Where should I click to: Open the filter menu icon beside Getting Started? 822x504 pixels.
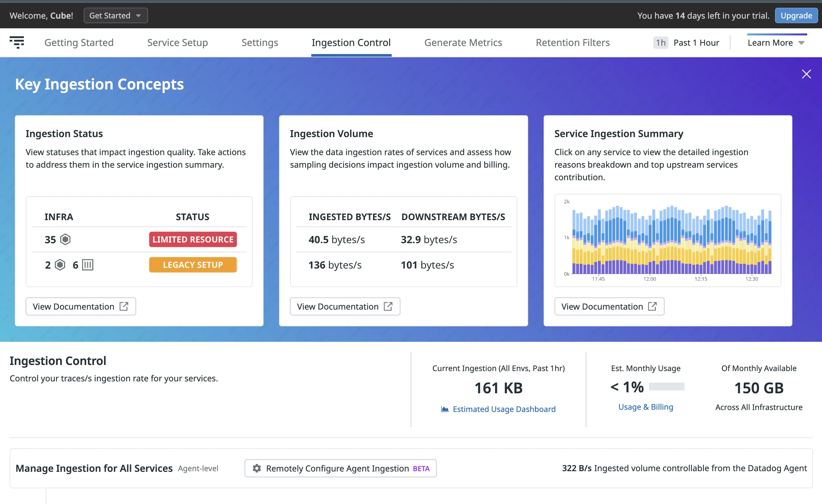tap(17, 42)
